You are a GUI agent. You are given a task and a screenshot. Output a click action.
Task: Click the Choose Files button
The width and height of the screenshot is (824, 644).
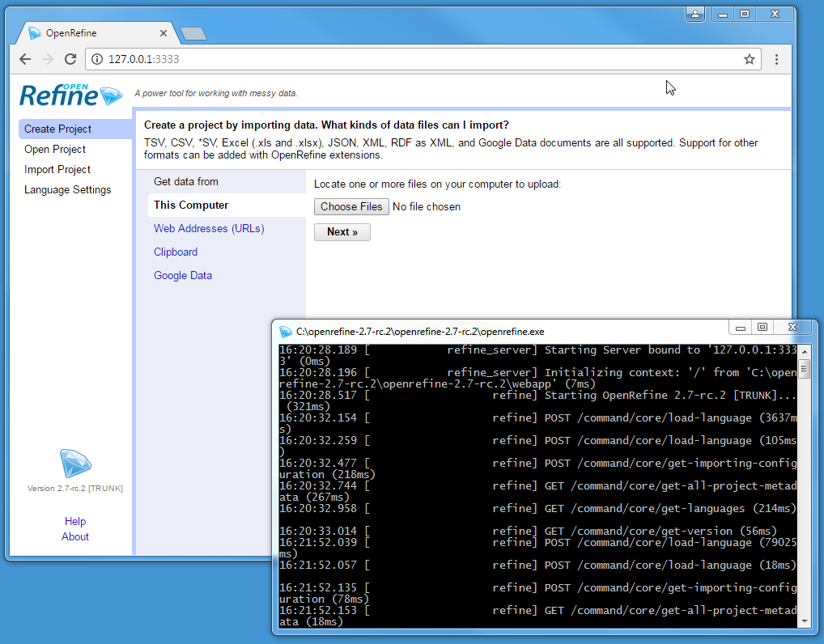tap(351, 206)
